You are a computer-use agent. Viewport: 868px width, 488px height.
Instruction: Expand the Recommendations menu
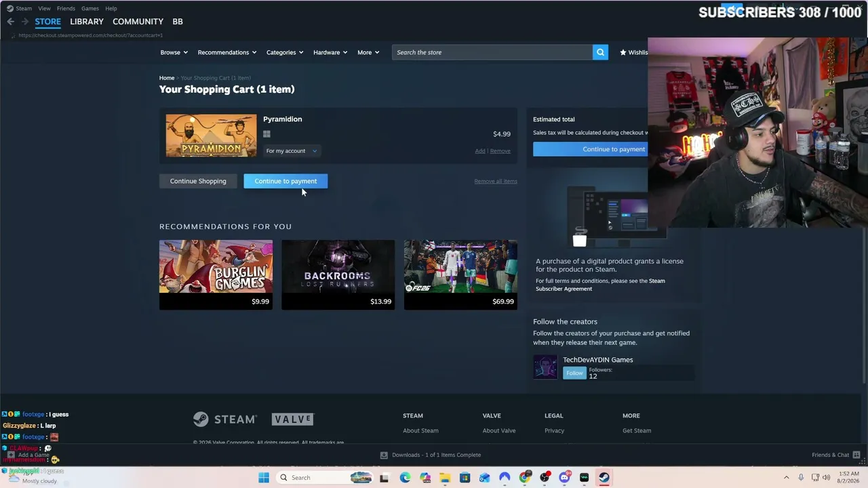click(x=227, y=52)
